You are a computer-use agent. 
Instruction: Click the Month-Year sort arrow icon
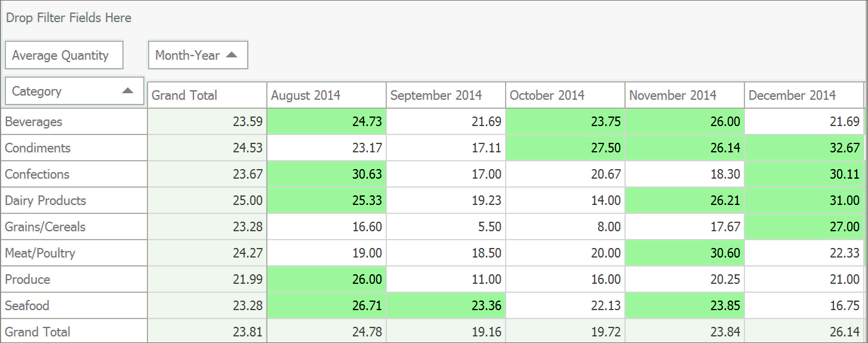click(232, 55)
